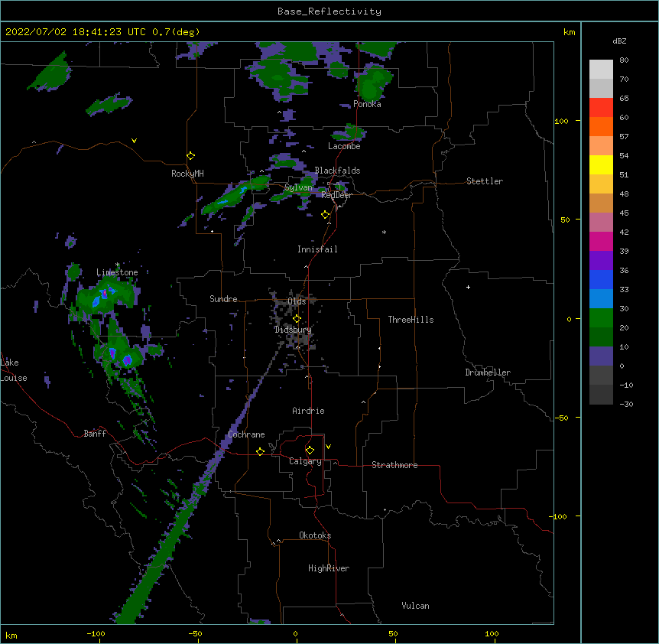Click the Stettler town label
The width and height of the screenshot is (659, 644).
point(485,181)
